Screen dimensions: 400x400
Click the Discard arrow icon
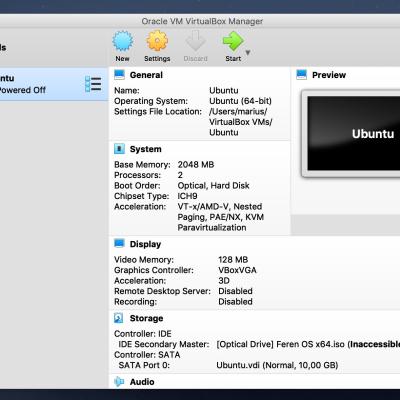(x=195, y=41)
